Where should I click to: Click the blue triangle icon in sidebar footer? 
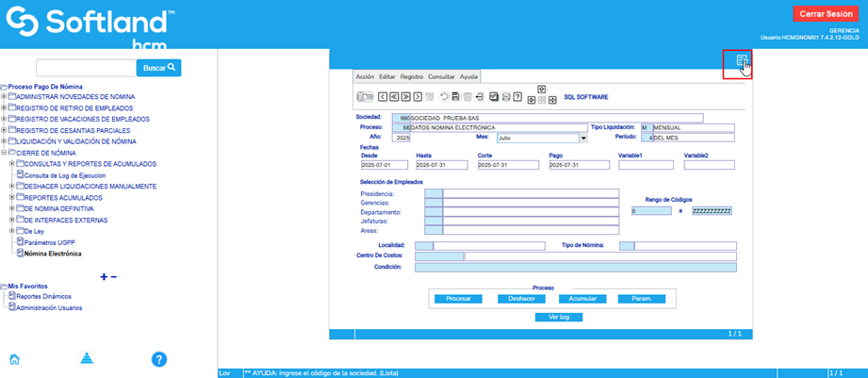click(87, 358)
